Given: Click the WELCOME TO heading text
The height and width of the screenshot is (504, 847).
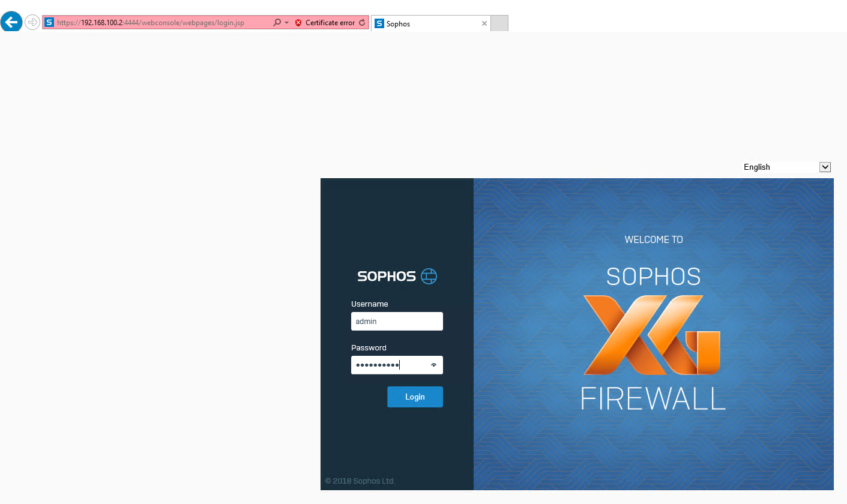Looking at the screenshot, I should tap(654, 239).
